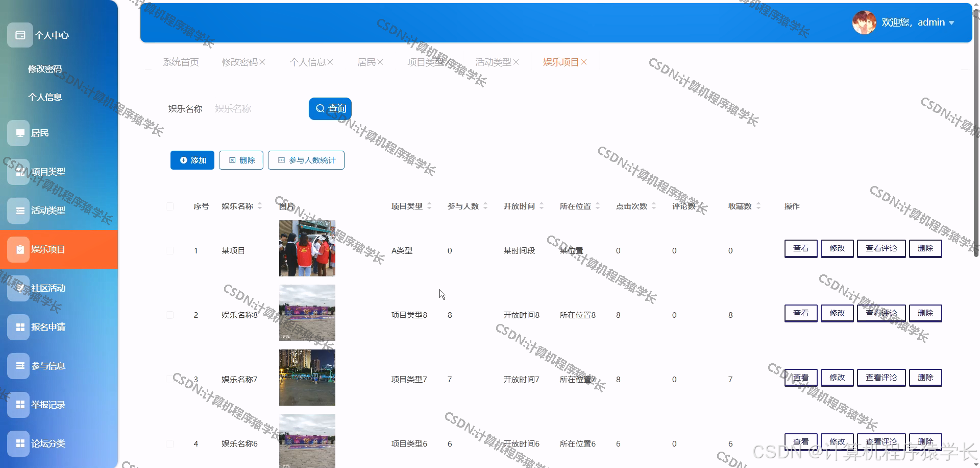Click 修改 for the 某项目 row
Image resolution: width=980 pixels, height=468 pixels.
pos(837,249)
